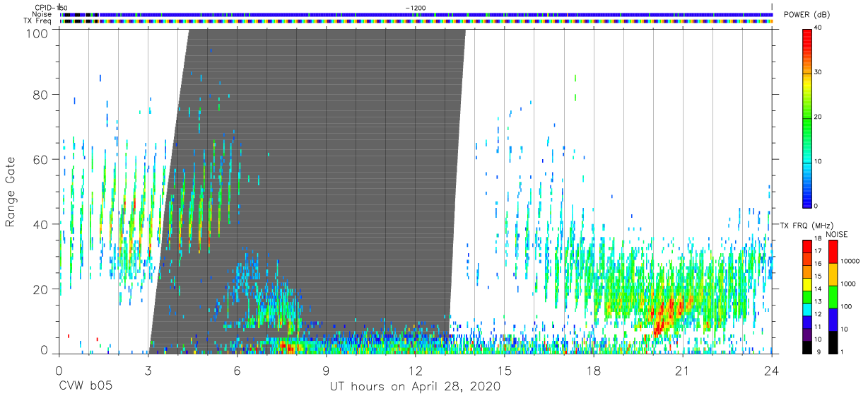Click the CVW b05 radar beam label
868x401 pixels.
86,387
